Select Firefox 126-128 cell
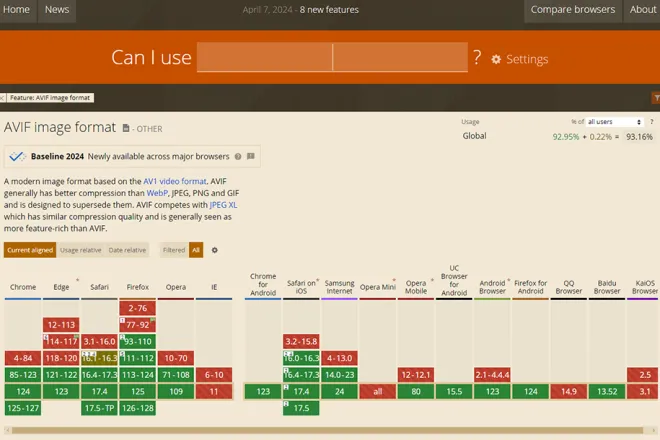 pos(138,408)
